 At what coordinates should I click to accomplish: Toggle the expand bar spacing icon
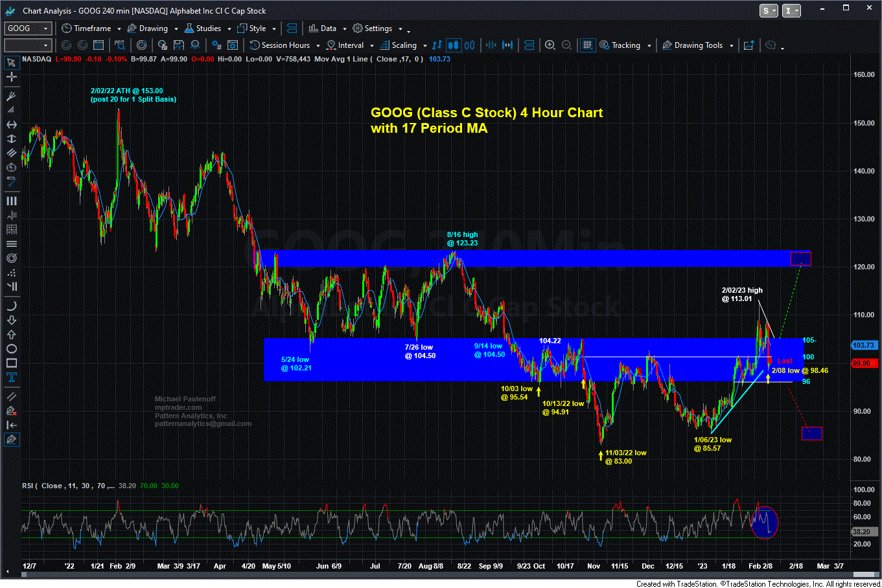point(507,45)
